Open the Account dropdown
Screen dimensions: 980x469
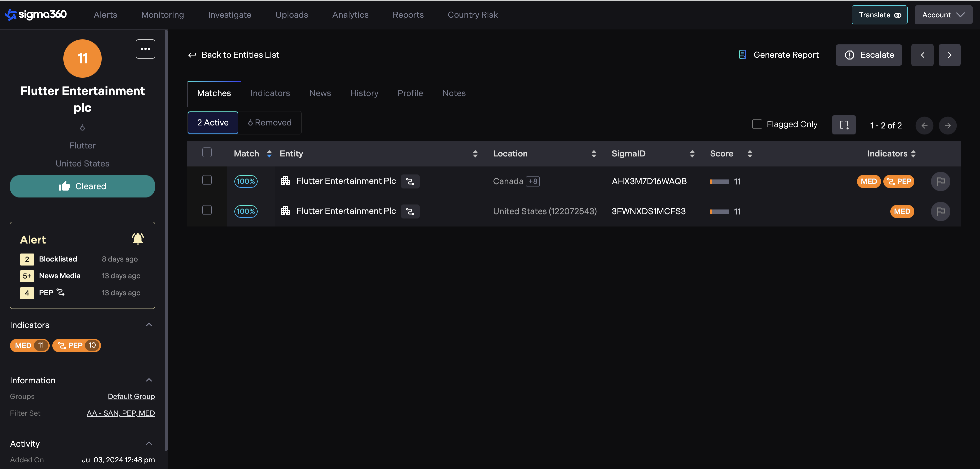coord(943,15)
